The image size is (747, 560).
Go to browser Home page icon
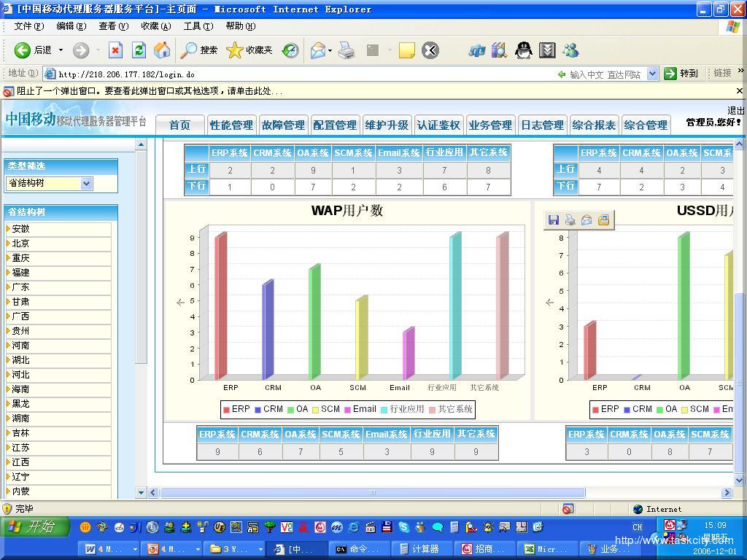tap(162, 50)
